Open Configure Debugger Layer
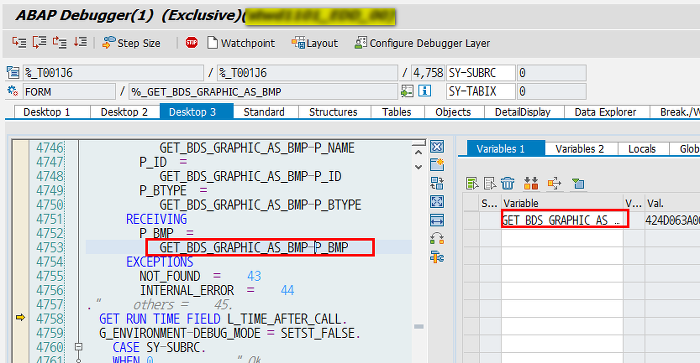The width and height of the screenshot is (700, 363). click(x=422, y=43)
